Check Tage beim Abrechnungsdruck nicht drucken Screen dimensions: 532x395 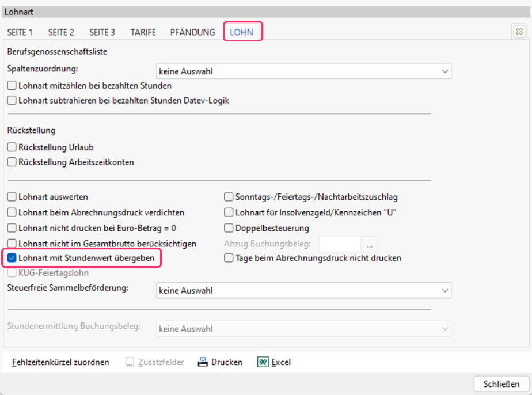coord(229,258)
